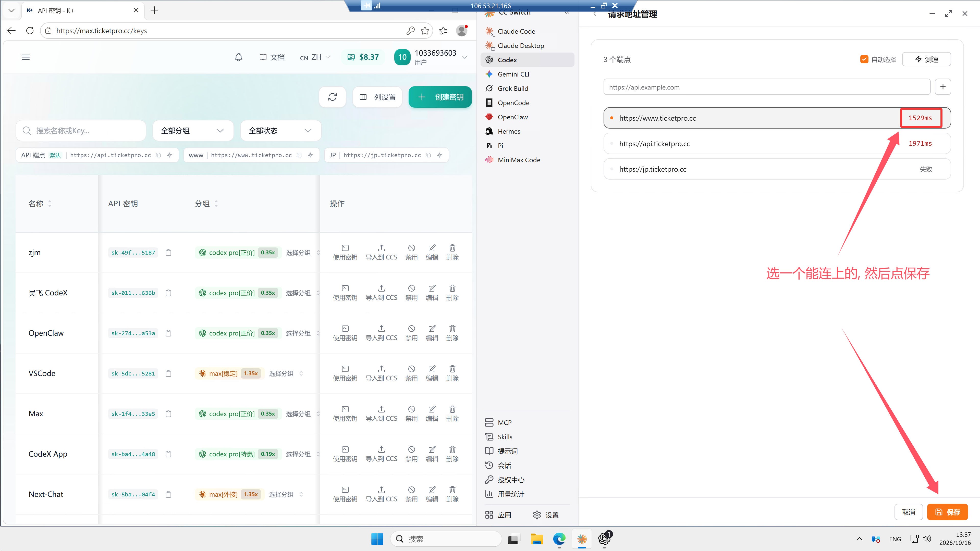Open 列设置 column settings

pyautogui.click(x=377, y=97)
